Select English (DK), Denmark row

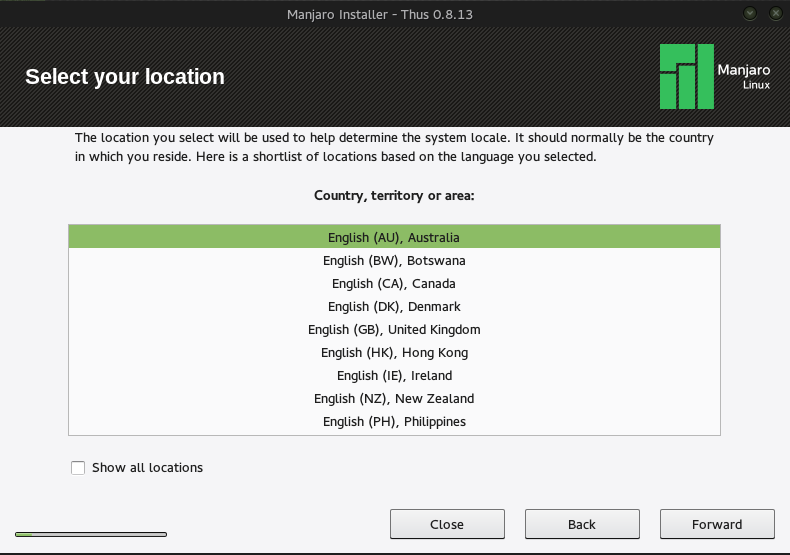pos(394,306)
